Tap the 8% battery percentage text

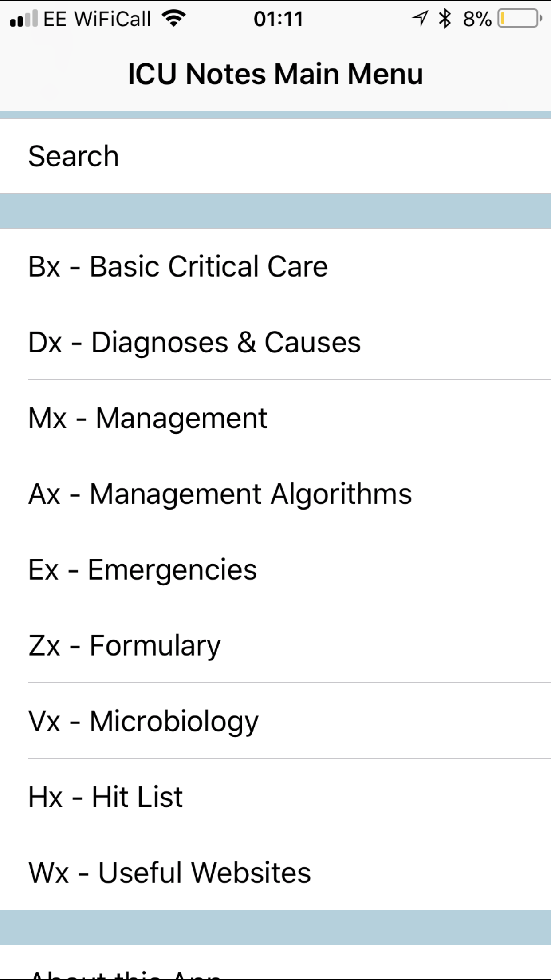[x=477, y=19]
